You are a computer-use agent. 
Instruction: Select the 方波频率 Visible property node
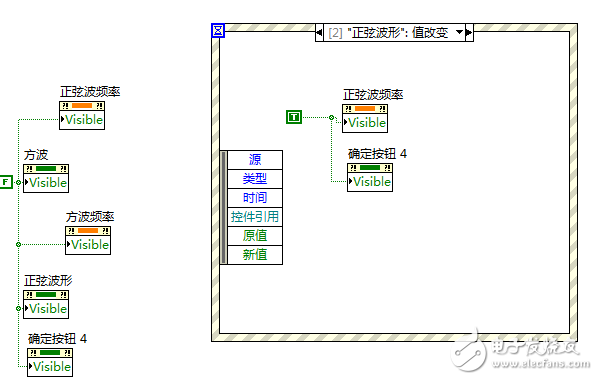[x=88, y=240]
